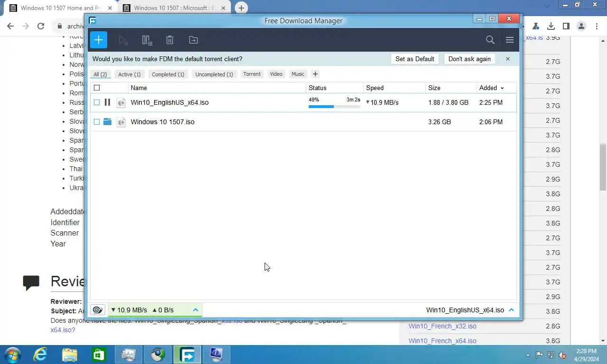The width and height of the screenshot is (607, 364).
Task: Click disc file icon of Win10_EnglishUS_x64.iso
Action: click(x=121, y=102)
